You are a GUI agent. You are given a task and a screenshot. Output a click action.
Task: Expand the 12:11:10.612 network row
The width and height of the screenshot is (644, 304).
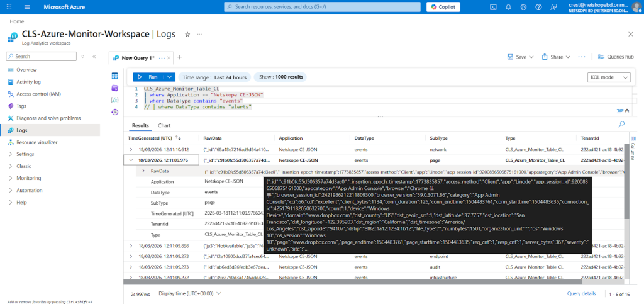131,150
